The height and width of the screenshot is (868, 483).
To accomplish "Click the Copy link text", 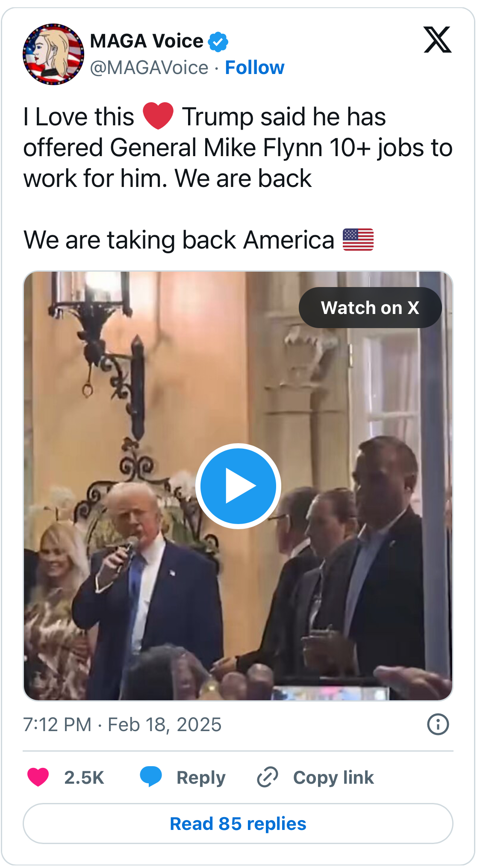I will (x=333, y=778).
